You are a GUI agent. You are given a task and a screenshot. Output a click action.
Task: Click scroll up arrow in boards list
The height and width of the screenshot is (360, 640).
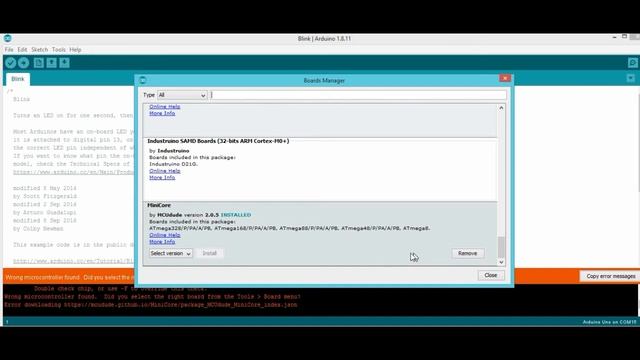(501, 108)
